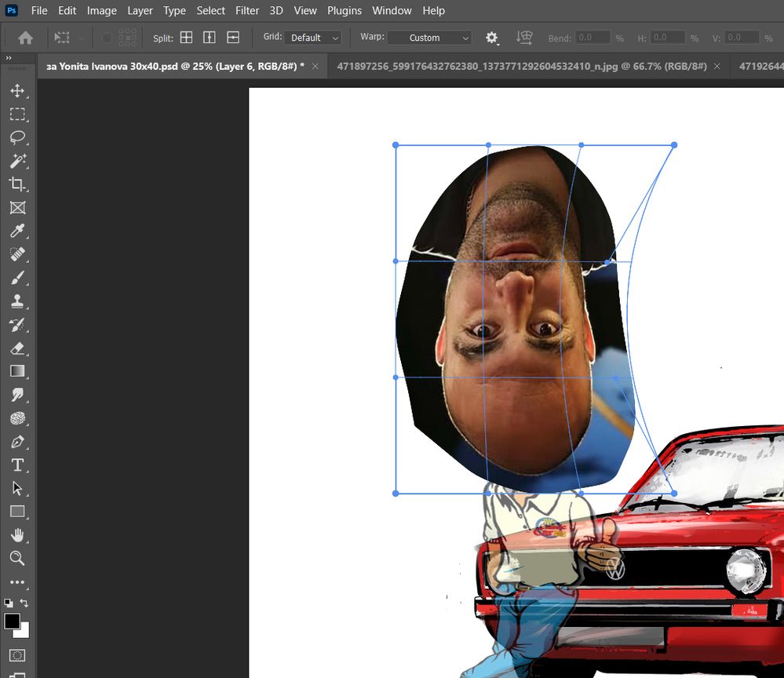Screen dimensions: 784x678
Task: Select the Clone Stamp tool
Action: click(17, 301)
